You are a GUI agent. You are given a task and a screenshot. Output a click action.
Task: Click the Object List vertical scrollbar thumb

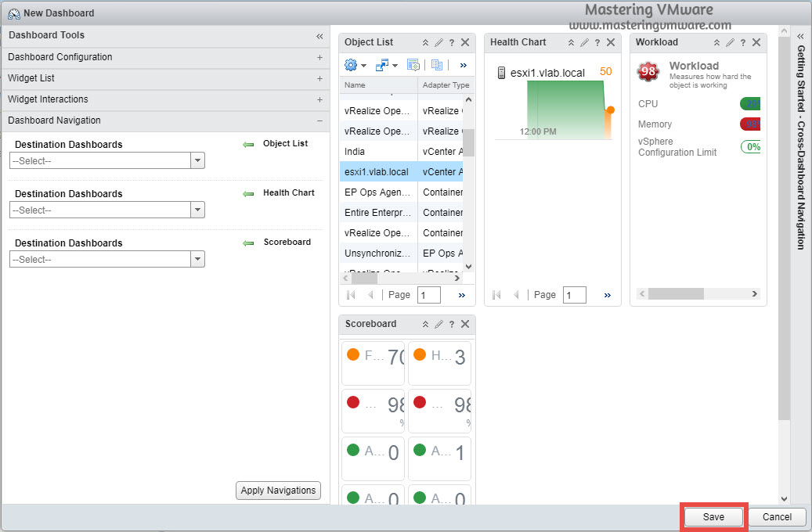[468, 142]
